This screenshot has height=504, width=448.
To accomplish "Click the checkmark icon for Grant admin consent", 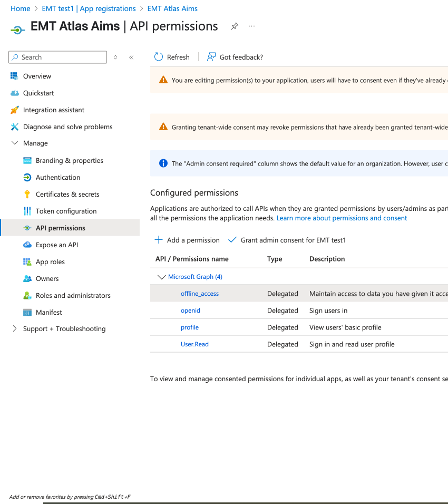I will click(x=232, y=240).
